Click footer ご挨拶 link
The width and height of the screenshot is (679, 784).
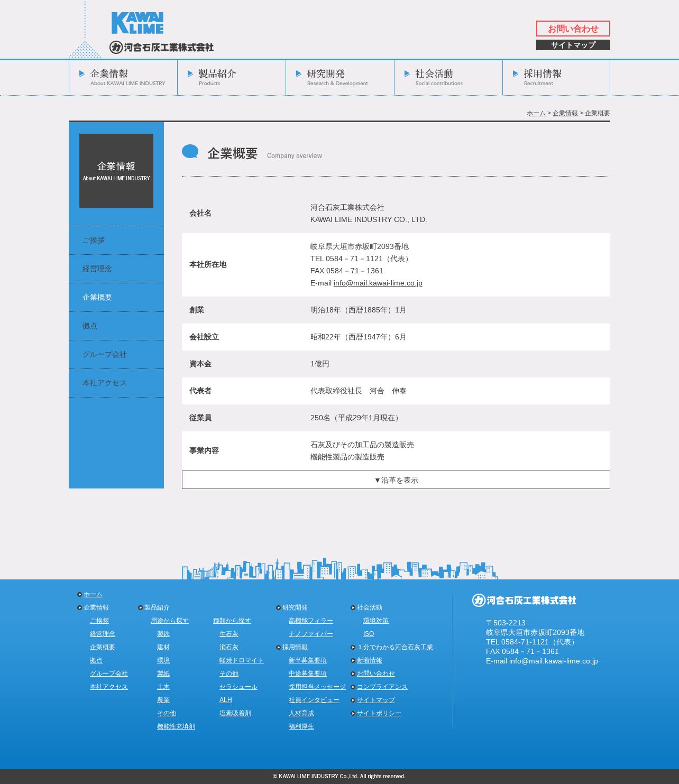(x=99, y=621)
